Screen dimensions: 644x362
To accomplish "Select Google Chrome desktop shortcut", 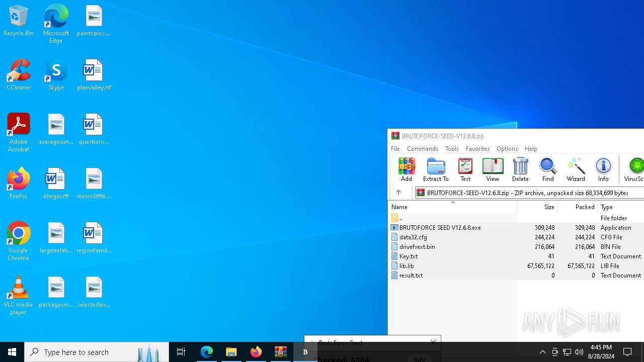I will point(19,241).
